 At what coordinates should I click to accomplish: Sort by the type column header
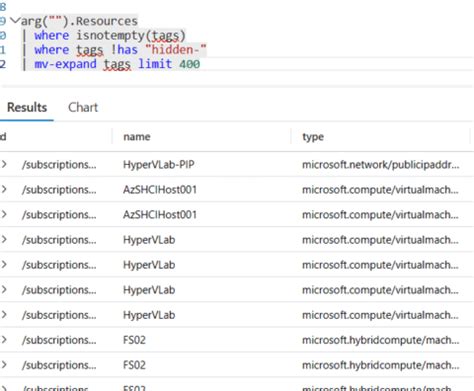(x=313, y=137)
